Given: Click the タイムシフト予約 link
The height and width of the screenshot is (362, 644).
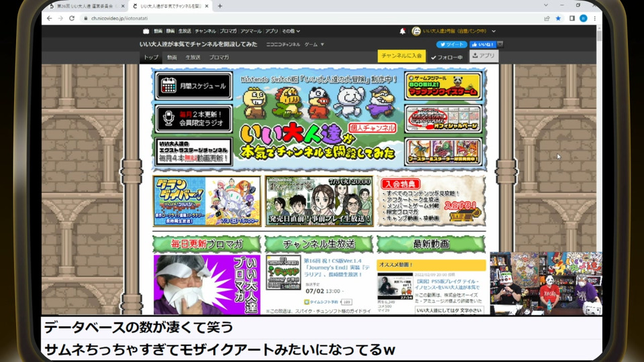Looking at the screenshot, I should click(x=323, y=302).
